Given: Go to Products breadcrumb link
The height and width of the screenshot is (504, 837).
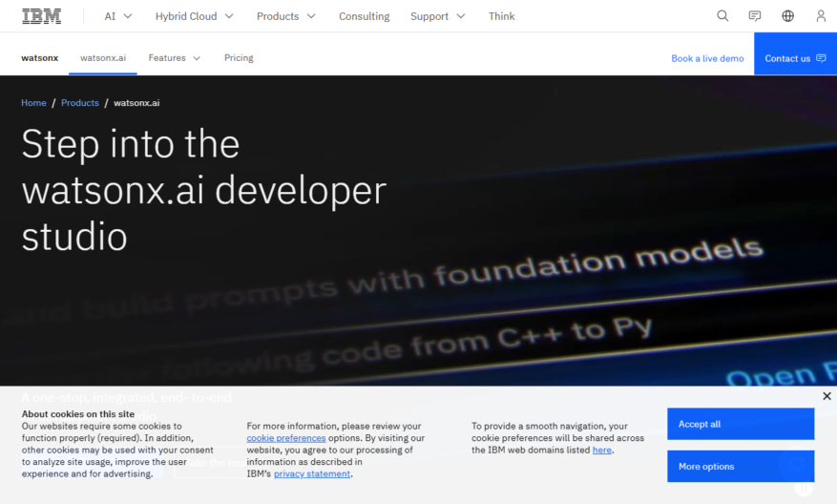Looking at the screenshot, I should click(80, 102).
